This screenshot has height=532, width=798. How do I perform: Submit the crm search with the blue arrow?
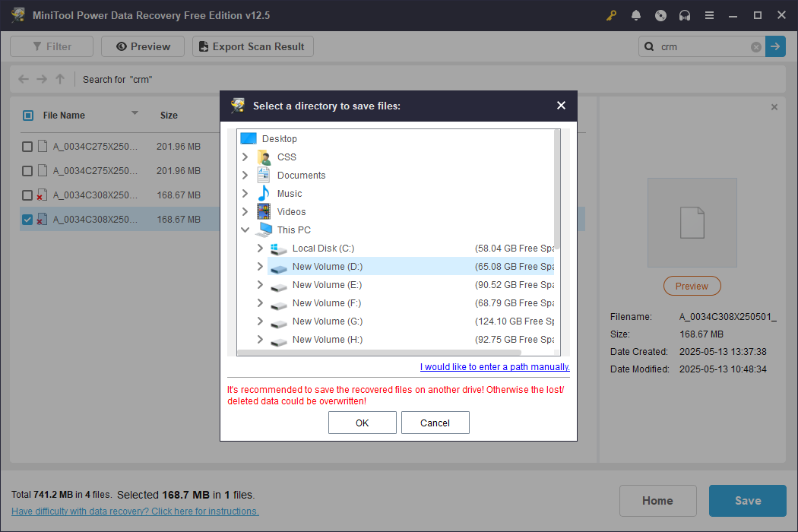pos(775,46)
